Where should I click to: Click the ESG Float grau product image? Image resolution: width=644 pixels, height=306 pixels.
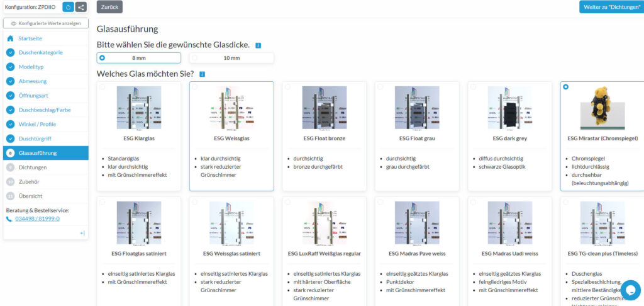point(418,108)
